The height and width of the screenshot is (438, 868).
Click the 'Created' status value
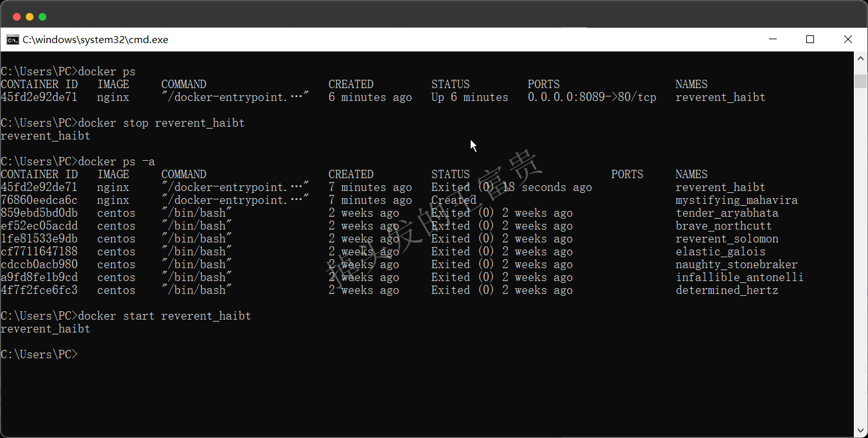pyautogui.click(x=454, y=200)
